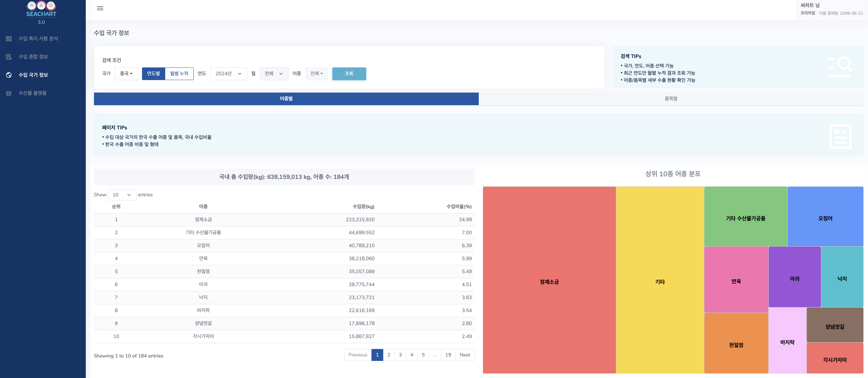Click the 수입 특이 사항 분석 sidebar icon

tap(9, 39)
